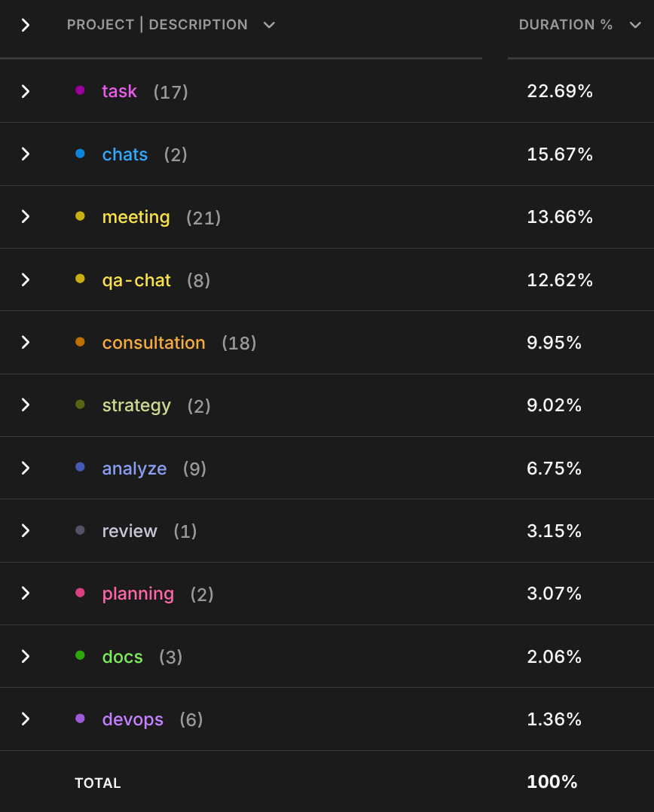Viewport: 654px width, 812px height.
Task: Open the analyze project link
Action: [134, 469]
